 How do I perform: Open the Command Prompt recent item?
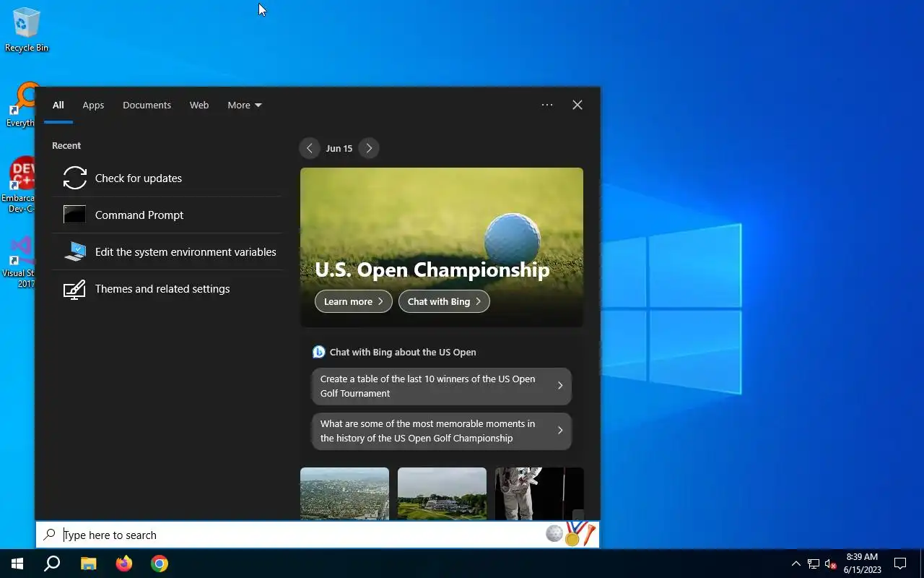pos(167,215)
